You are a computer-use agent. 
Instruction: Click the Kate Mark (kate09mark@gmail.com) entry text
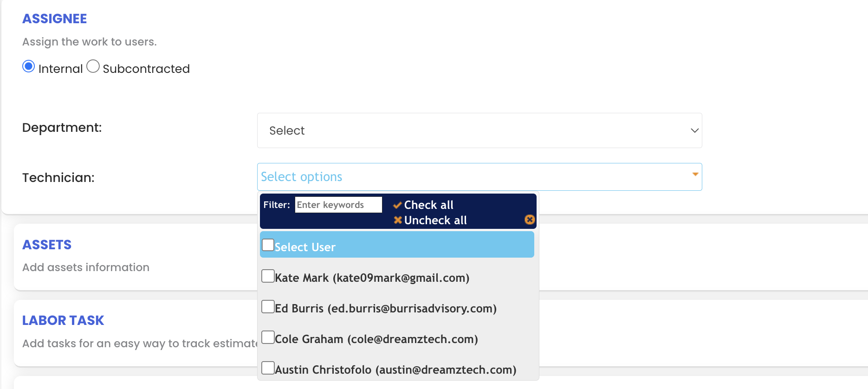(372, 278)
